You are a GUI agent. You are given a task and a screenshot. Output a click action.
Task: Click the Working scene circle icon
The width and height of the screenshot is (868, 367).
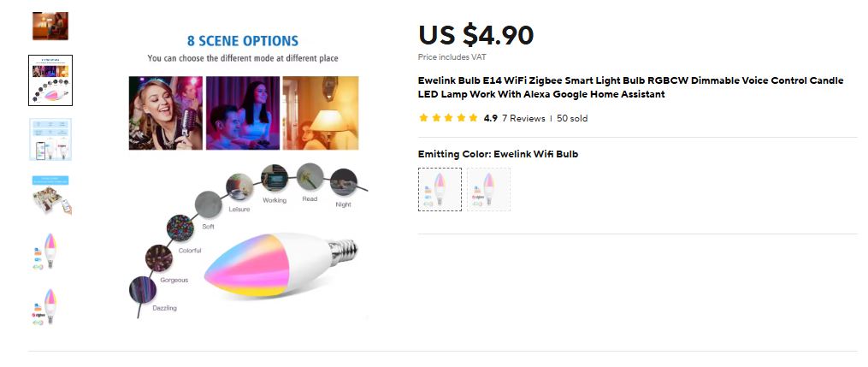[x=275, y=178]
